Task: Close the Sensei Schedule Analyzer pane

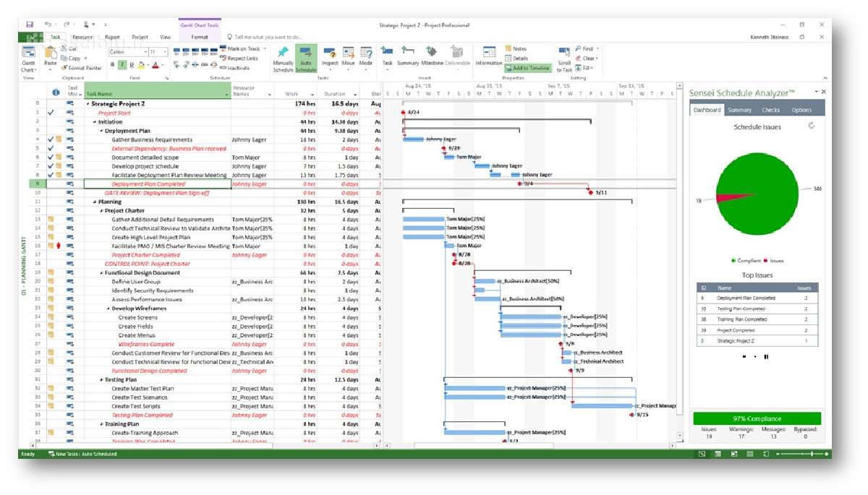Action: click(823, 92)
